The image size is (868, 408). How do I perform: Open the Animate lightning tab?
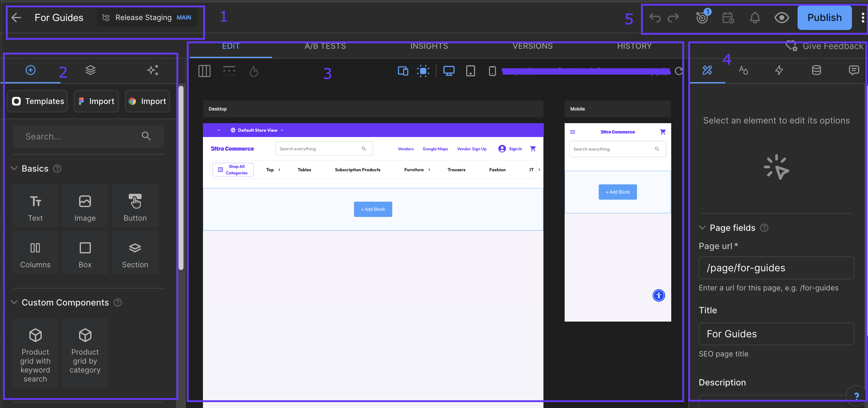point(779,70)
